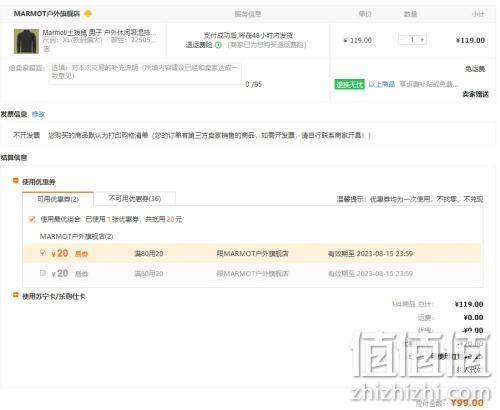
Task: Toggle the 使用最优组合 checkbox
Action: [x=32, y=219]
